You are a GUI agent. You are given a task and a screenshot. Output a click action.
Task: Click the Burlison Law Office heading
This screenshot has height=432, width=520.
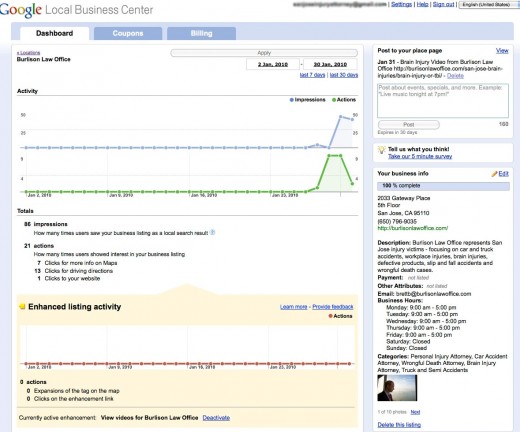[x=44, y=59]
